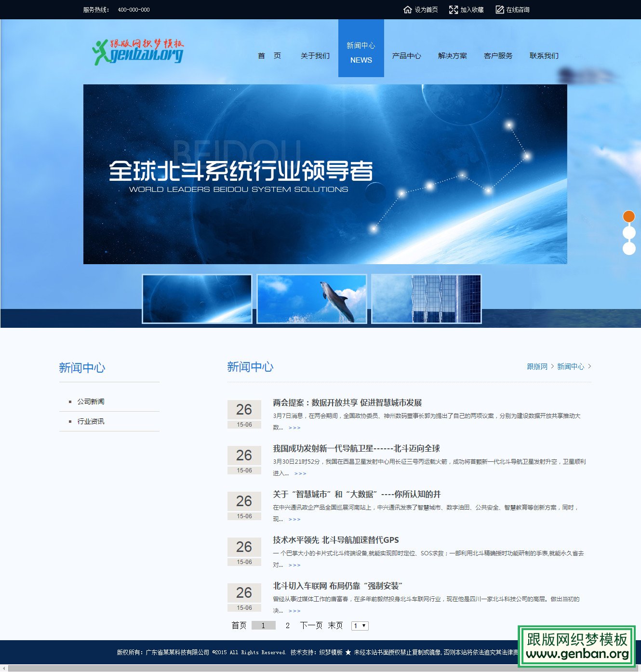The height and width of the screenshot is (672, 641).
Task: Click the 加入收藏 bookmark icon
Action: [x=454, y=9]
